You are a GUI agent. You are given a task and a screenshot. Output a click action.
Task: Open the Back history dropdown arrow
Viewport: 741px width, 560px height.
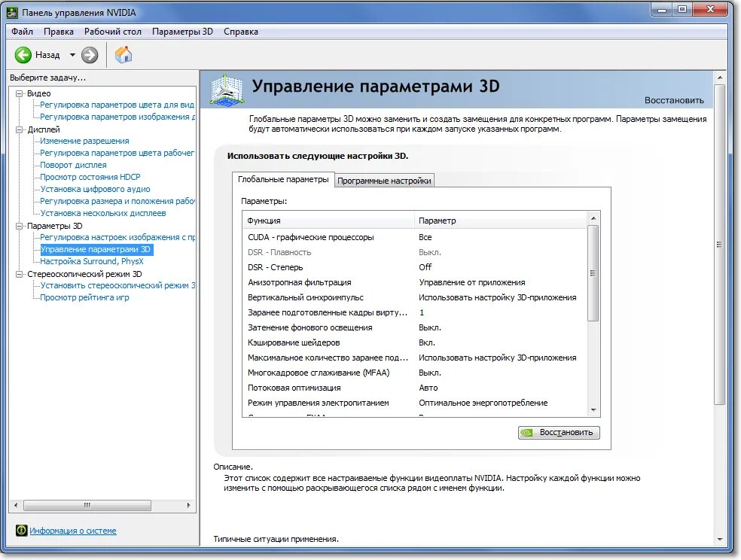(x=72, y=55)
